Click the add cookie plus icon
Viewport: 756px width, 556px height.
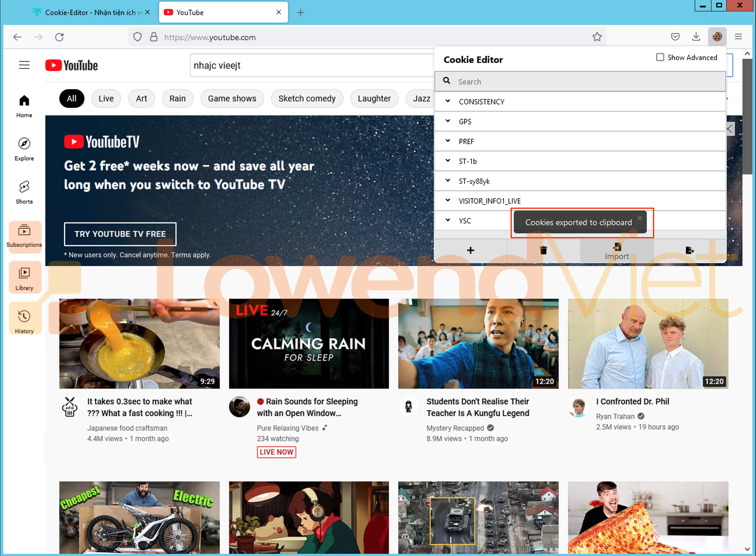[x=470, y=250]
